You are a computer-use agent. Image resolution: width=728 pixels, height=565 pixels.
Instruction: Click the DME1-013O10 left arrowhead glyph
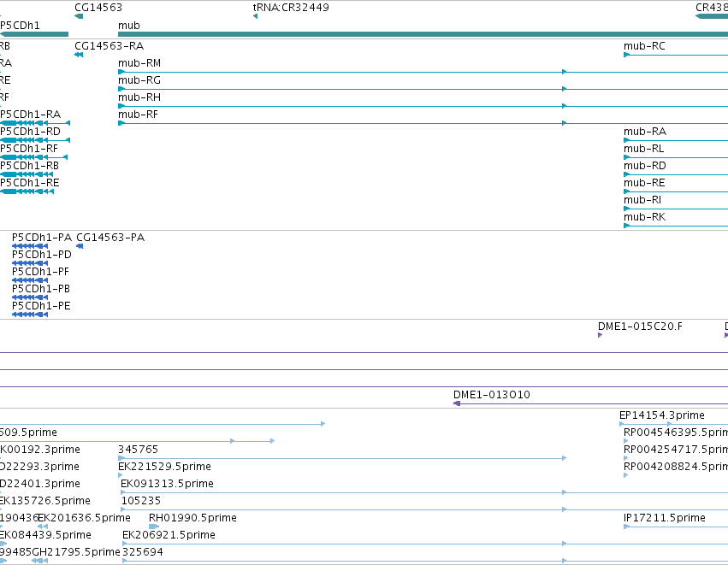[x=457, y=403]
